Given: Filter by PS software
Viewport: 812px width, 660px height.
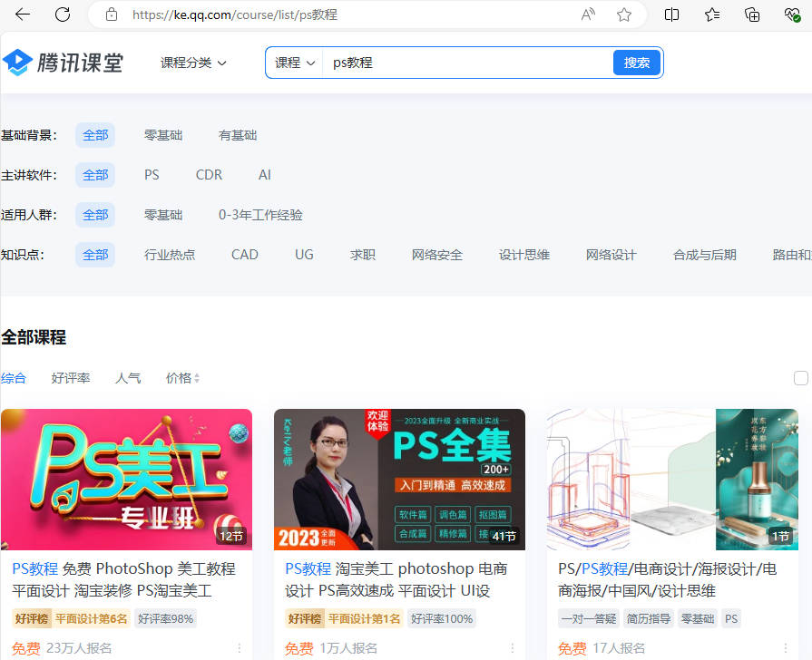Looking at the screenshot, I should point(152,175).
